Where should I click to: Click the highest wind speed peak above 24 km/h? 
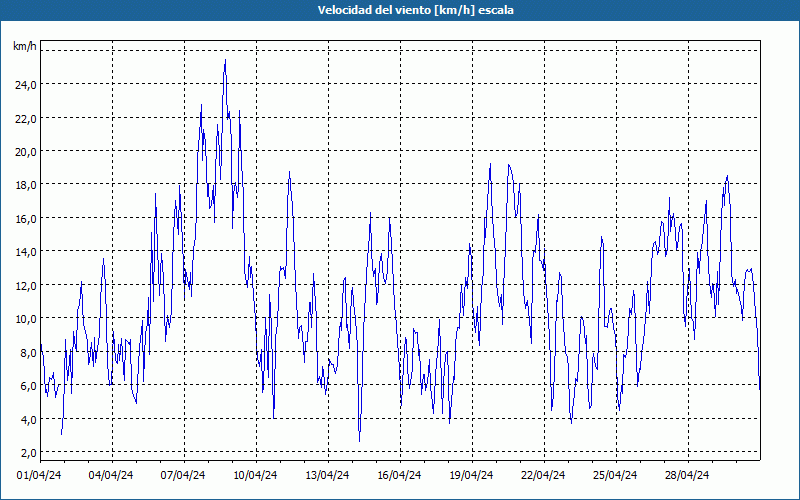(x=225, y=61)
